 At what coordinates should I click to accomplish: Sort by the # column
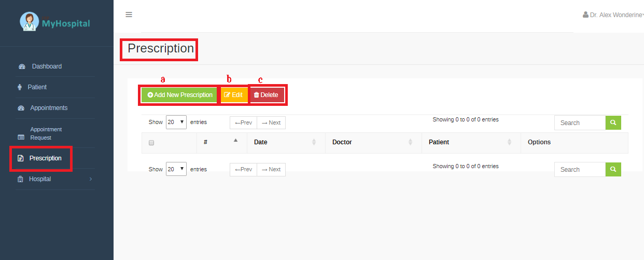[222, 142]
